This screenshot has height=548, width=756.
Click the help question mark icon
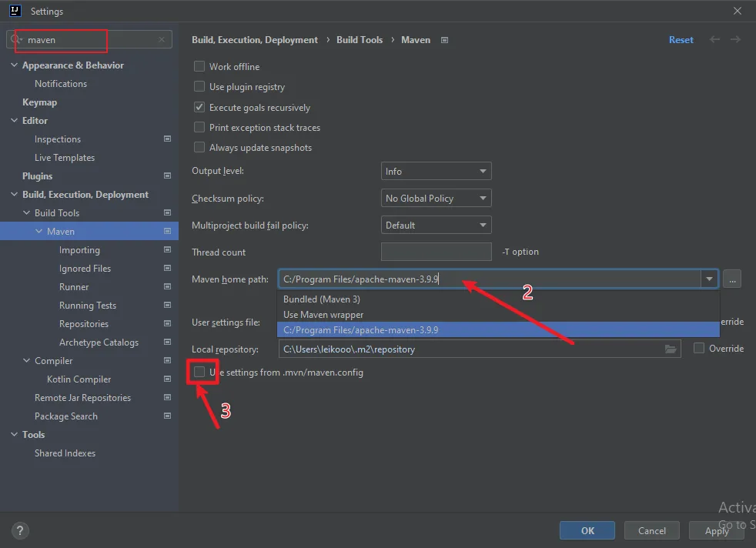(21, 530)
